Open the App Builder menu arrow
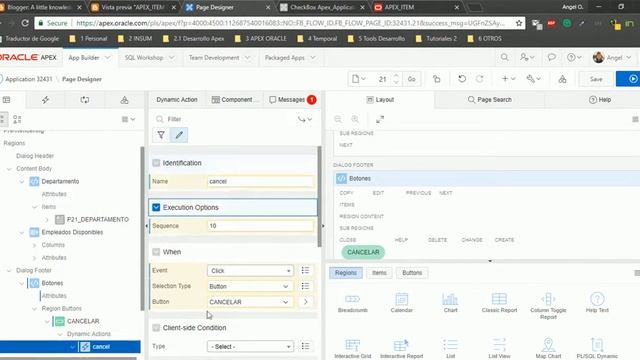 (x=108, y=58)
